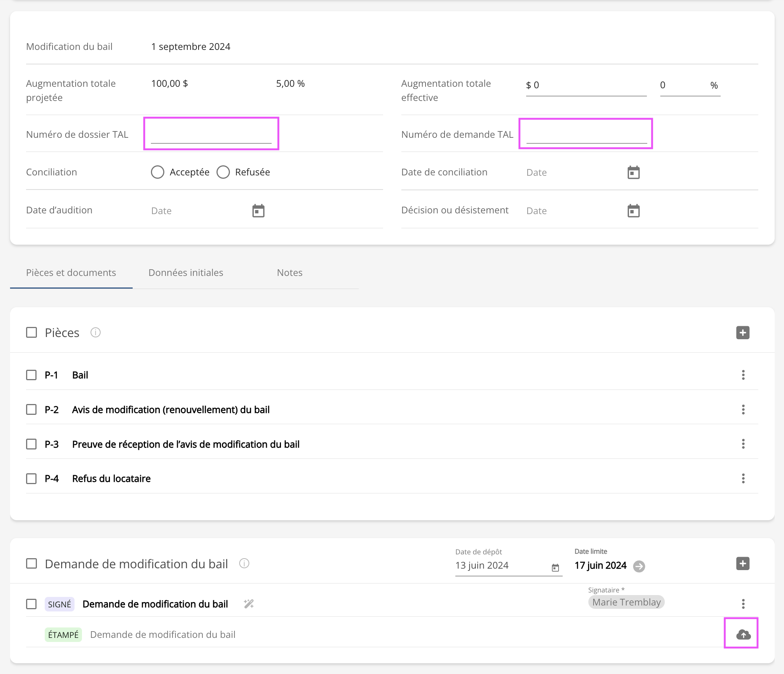Open the options menu for P-2 Avis de modification
This screenshot has height=674, width=784.
click(743, 410)
